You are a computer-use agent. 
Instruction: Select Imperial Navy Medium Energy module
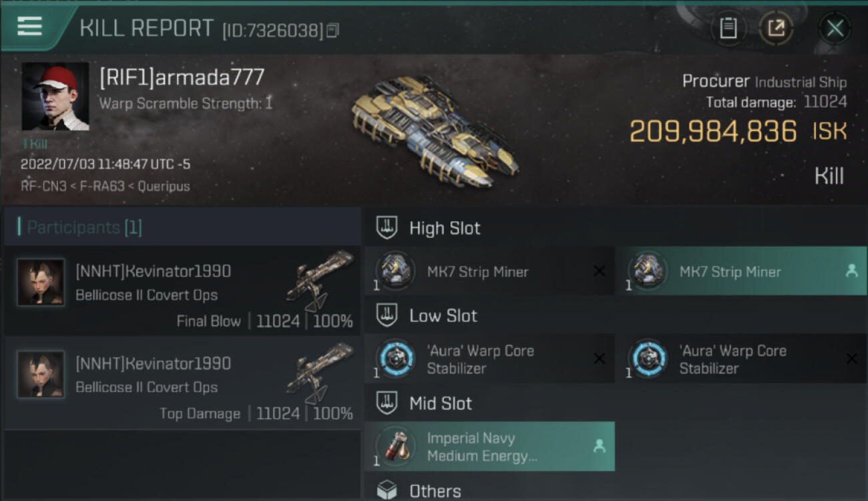coord(489,446)
